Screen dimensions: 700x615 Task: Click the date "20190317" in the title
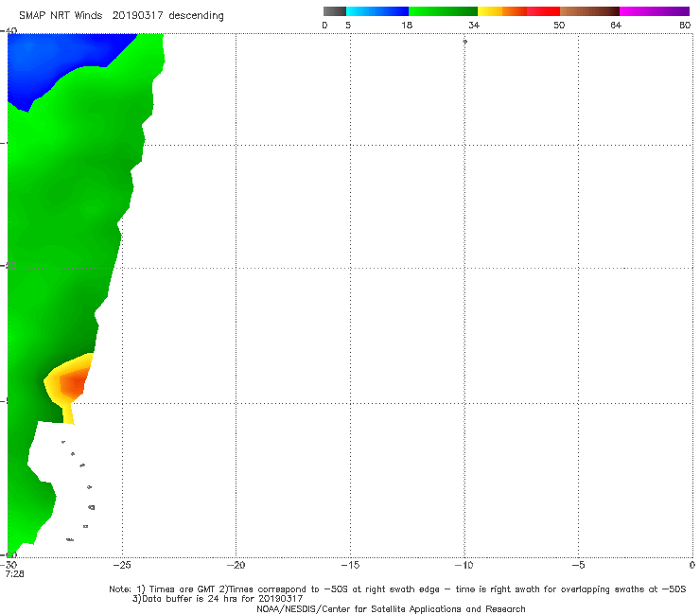click(137, 15)
